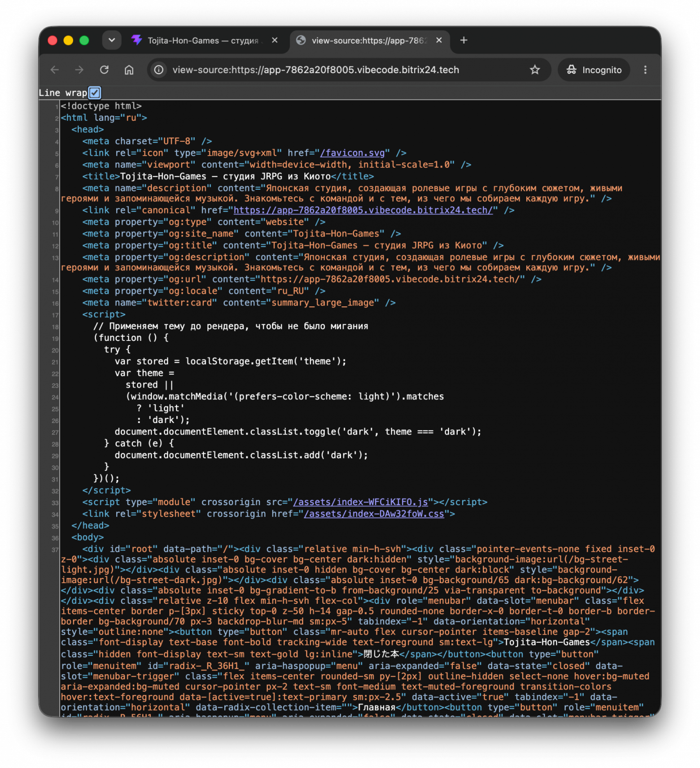Image resolution: width=700 pixels, height=768 pixels.
Task: Click 'og:site_name' property text
Action: [x=201, y=234]
